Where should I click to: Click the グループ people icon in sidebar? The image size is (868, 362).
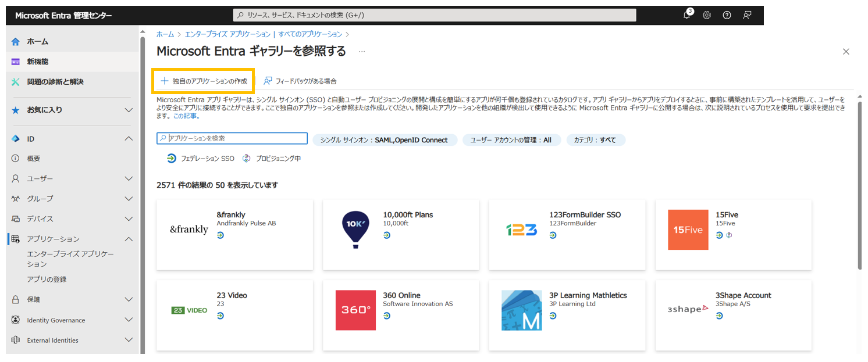pyautogui.click(x=16, y=199)
